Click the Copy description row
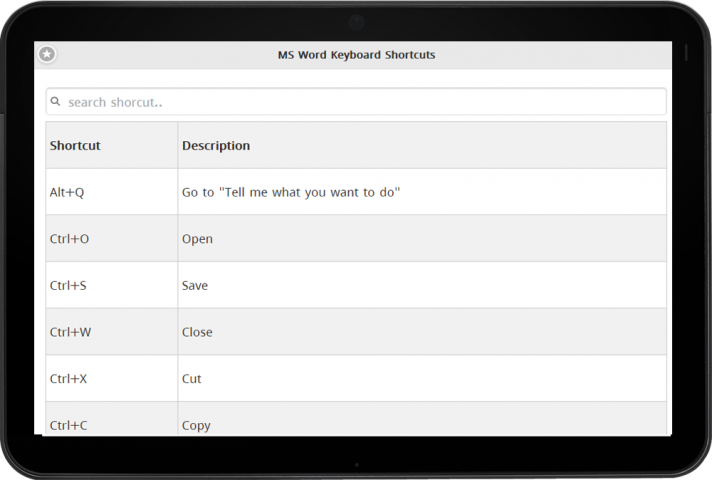Image resolution: width=712 pixels, height=480 pixels. [x=196, y=425]
